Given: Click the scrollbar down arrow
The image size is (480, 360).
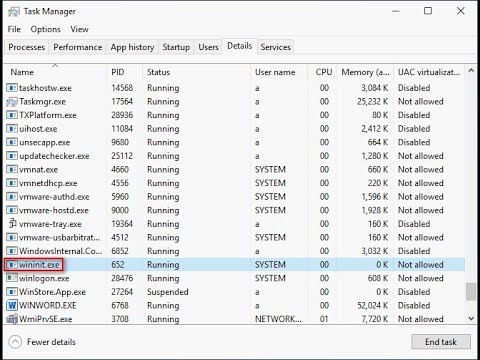Looking at the screenshot, I should pos(471,318).
